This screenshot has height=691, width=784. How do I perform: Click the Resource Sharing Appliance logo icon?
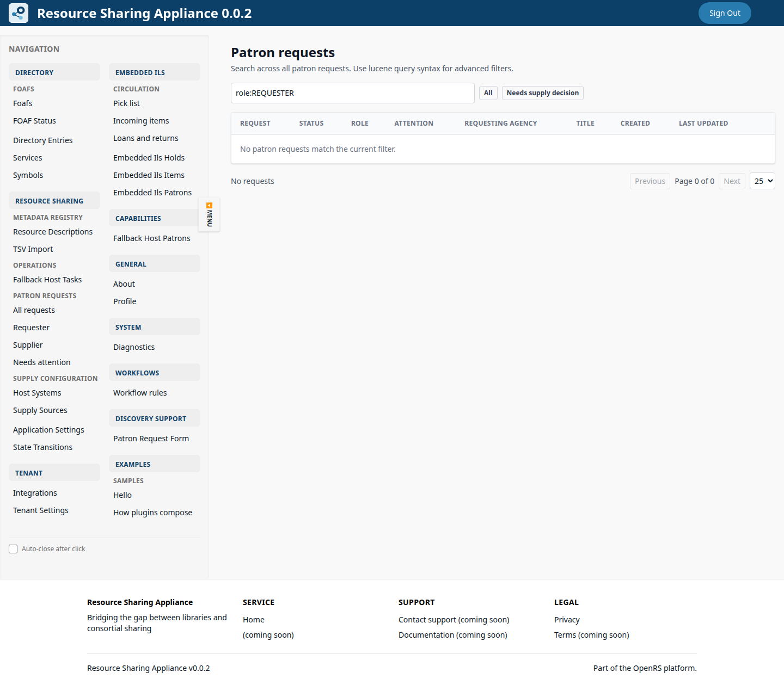(19, 13)
